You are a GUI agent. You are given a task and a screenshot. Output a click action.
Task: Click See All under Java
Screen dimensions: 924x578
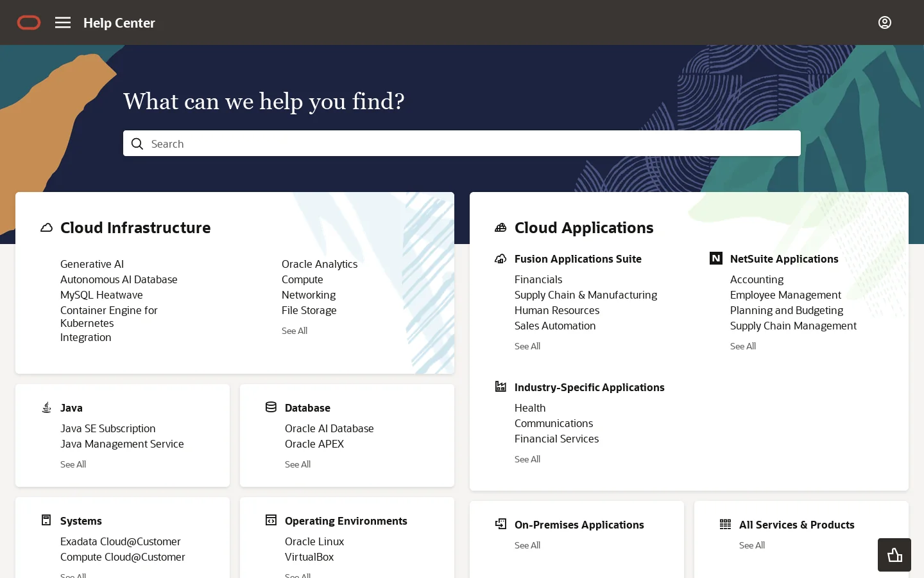click(73, 464)
